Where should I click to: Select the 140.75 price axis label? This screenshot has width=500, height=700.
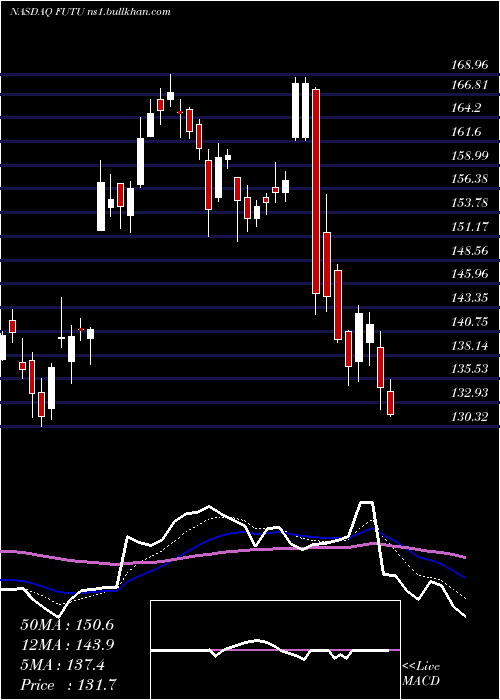469,321
